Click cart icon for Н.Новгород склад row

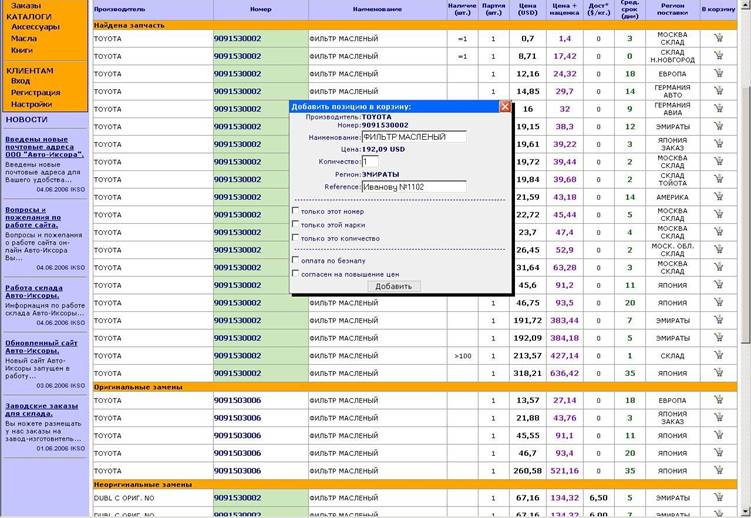click(x=718, y=56)
